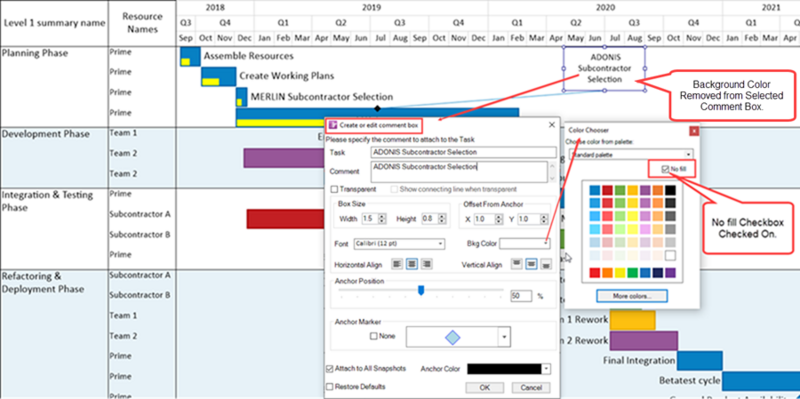800x399 pixels.
Task: Click the Resource Names column header
Action: pos(142,23)
